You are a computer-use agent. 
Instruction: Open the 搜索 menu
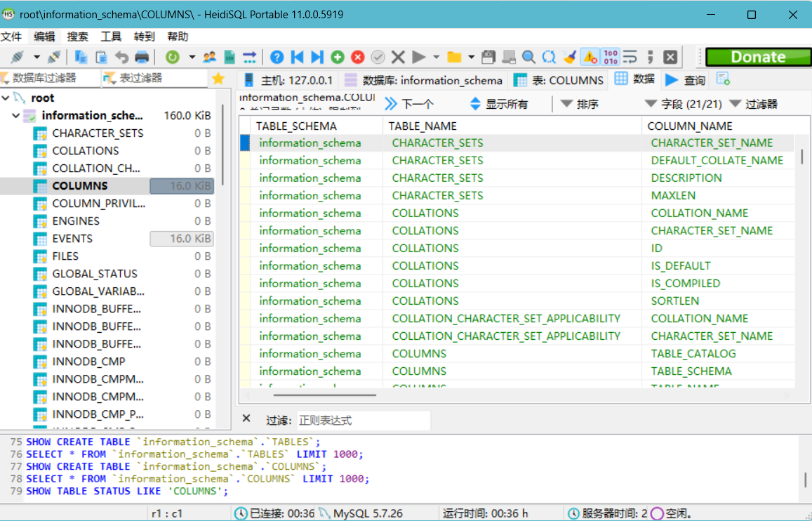(x=78, y=37)
